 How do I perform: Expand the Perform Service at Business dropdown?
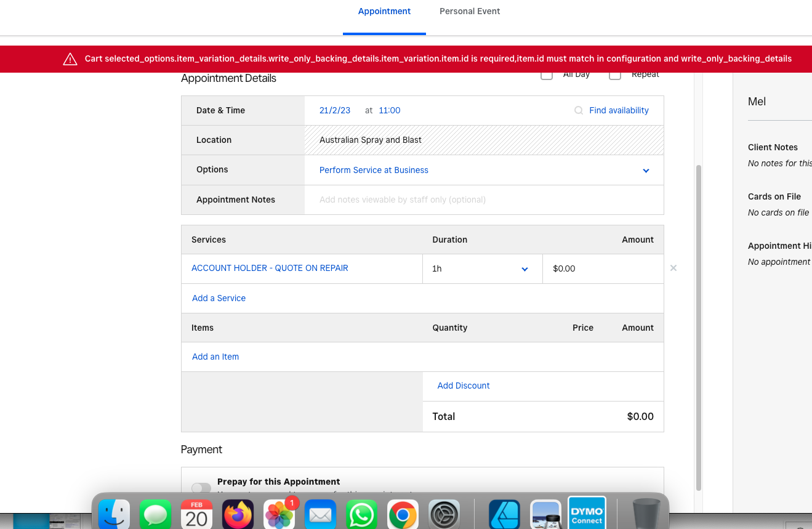646,171
